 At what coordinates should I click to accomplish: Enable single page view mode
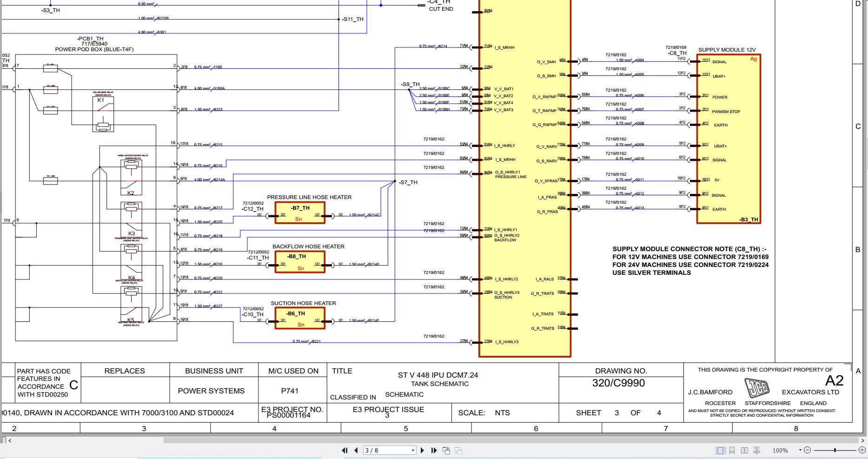[x=721, y=450]
